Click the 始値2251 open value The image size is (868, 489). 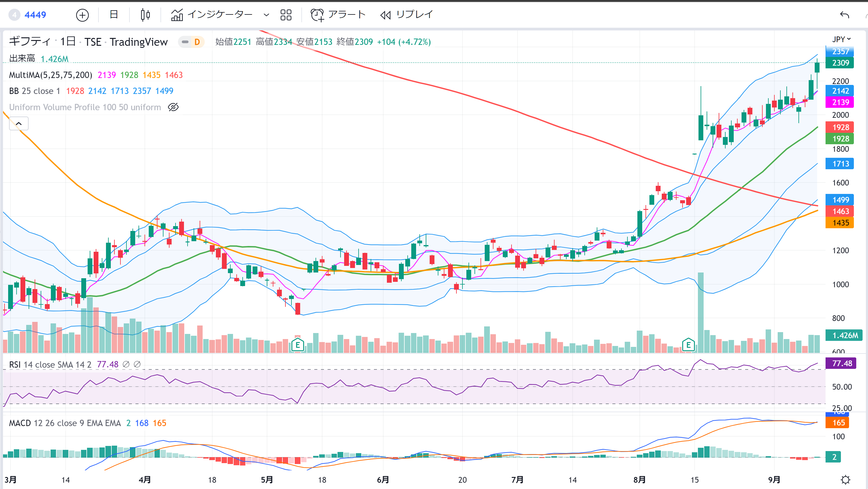click(233, 42)
